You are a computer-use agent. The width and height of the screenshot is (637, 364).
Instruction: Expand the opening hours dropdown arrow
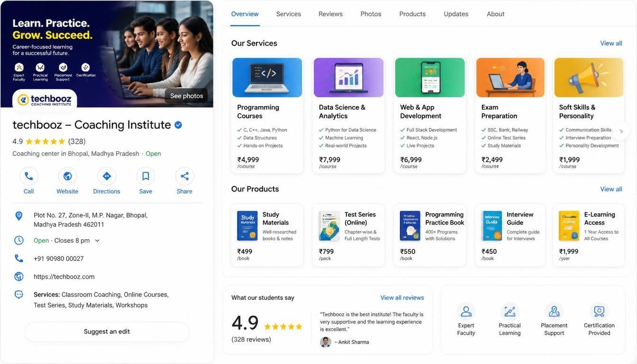click(x=97, y=241)
